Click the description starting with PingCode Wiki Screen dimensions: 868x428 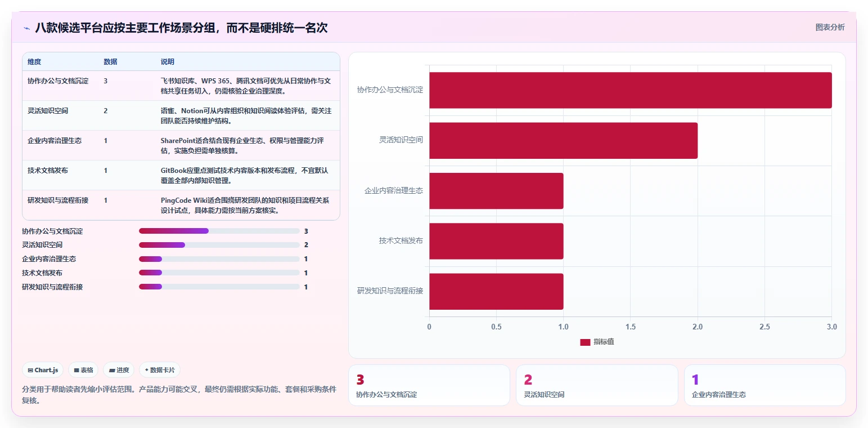coord(245,205)
